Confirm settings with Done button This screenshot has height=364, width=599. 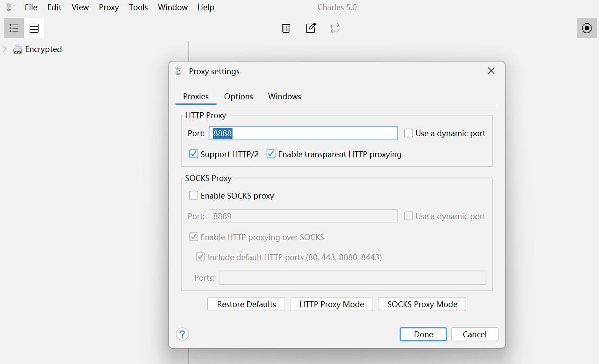coord(423,334)
